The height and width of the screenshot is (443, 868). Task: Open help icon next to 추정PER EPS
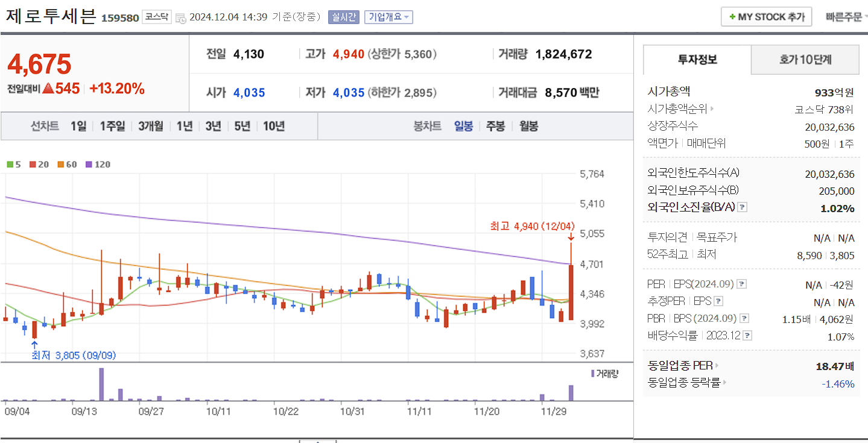(x=718, y=302)
